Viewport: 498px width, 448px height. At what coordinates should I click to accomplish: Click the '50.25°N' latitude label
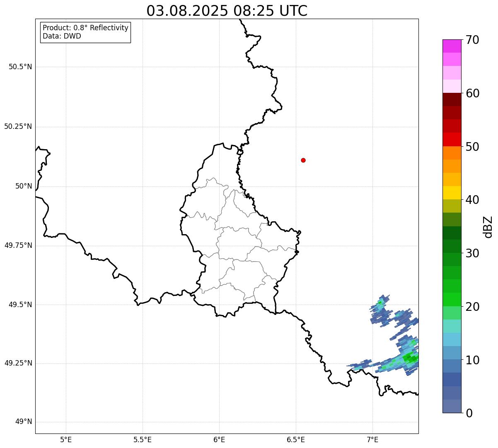(18, 126)
